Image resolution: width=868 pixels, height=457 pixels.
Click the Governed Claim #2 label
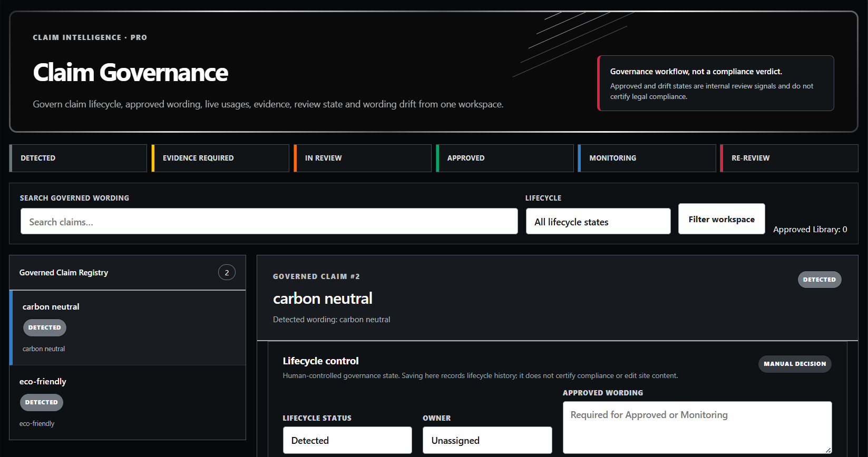click(x=316, y=276)
